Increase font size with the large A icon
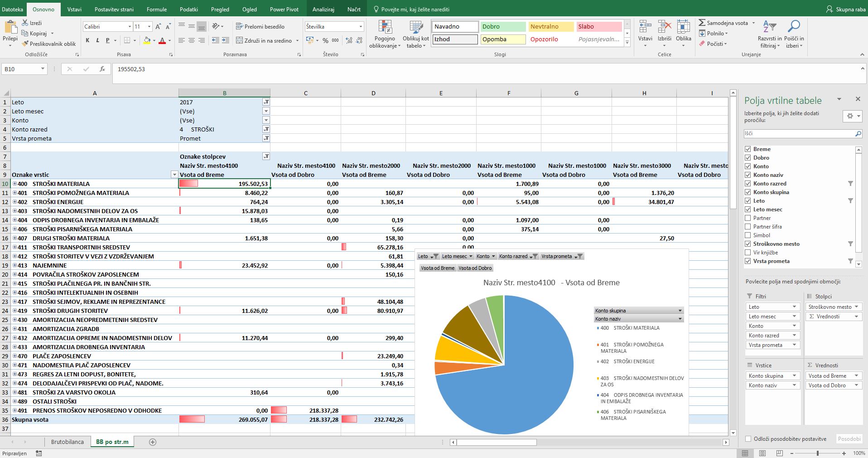868x458 pixels. [x=158, y=27]
